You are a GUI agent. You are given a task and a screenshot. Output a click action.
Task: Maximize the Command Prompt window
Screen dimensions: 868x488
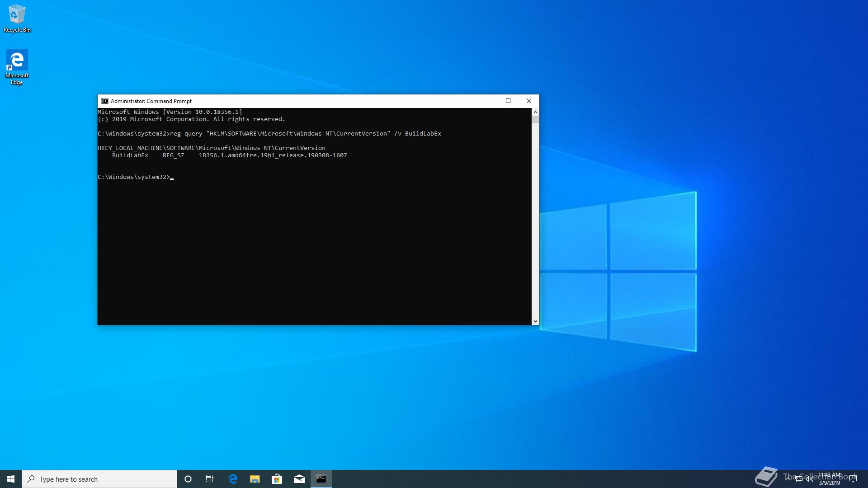[508, 101]
